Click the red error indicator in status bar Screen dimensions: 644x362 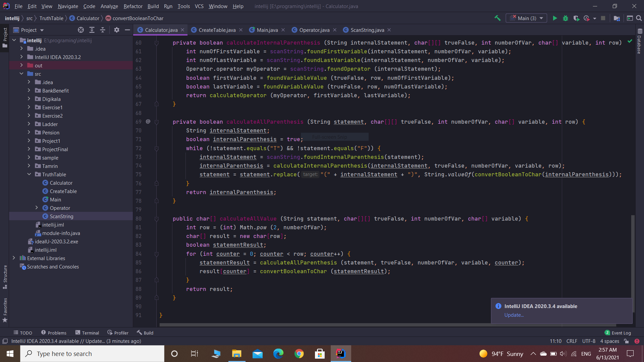coord(637,341)
